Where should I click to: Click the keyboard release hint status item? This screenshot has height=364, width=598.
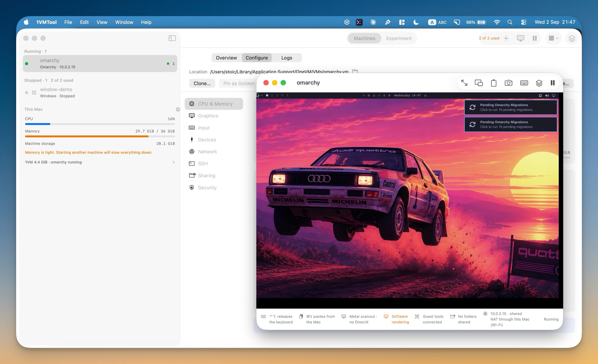277,319
